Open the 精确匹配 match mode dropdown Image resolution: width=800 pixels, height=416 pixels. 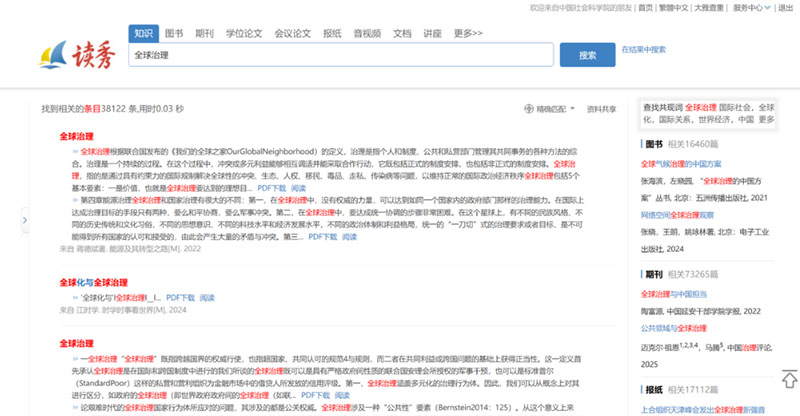pyautogui.click(x=551, y=108)
